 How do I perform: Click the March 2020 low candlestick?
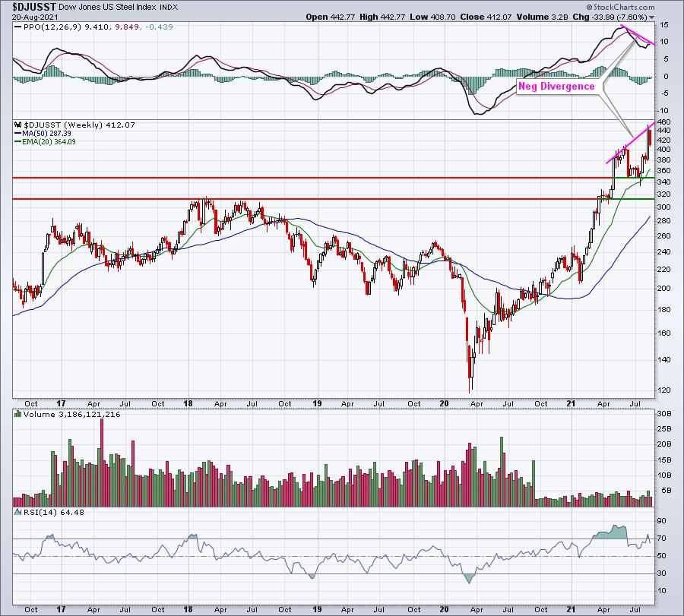pyautogui.click(x=471, y=376)
